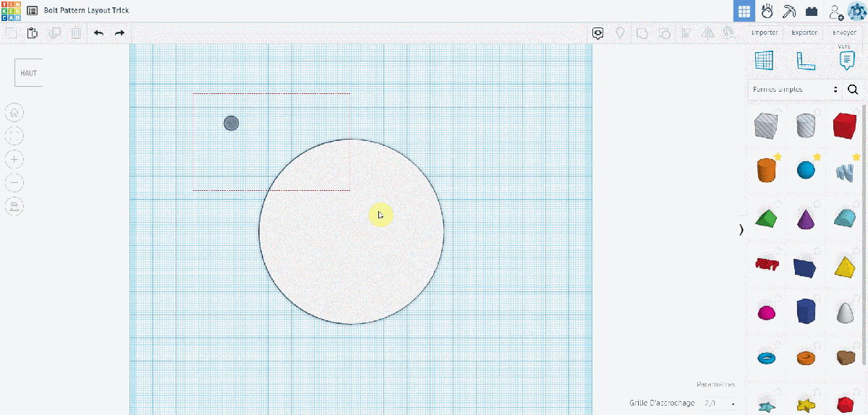This screenshot has height=415, width=868.
Task: Open the Bricks view mode
Action: tap(812, 12)
